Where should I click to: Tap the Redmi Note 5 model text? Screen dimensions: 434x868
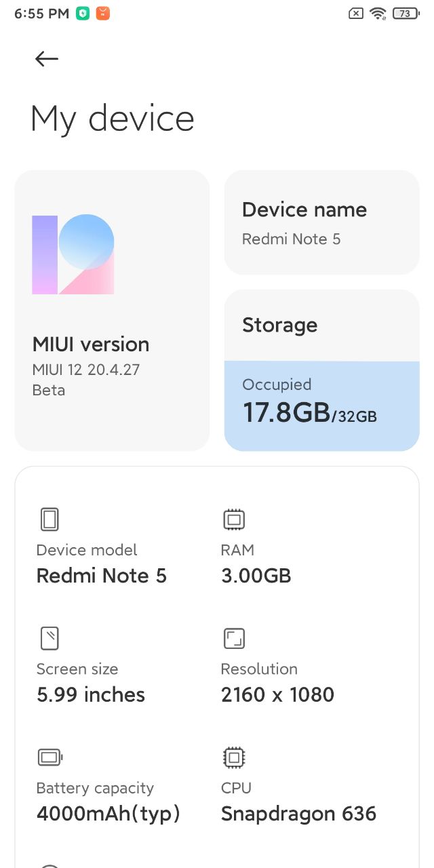coord(101,576)
